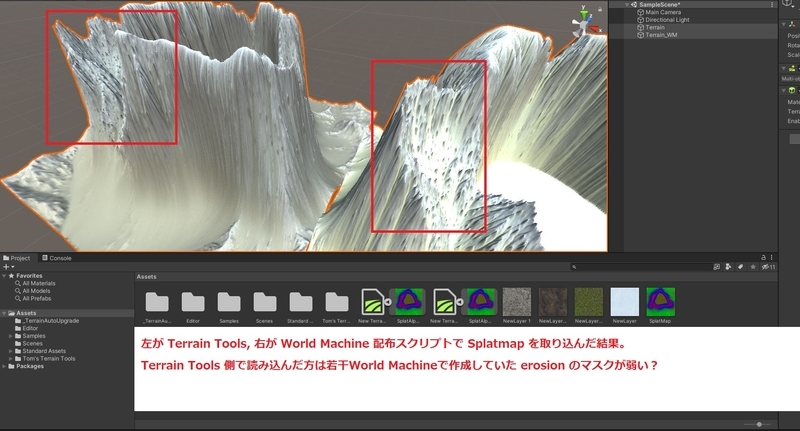Collapse the SampleScene hierarchy foldout

[x=627, y=5]
